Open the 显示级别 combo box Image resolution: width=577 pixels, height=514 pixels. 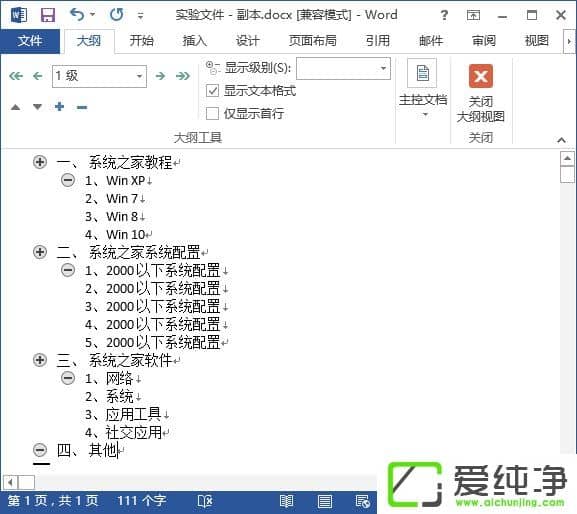(x=343, y=68)
